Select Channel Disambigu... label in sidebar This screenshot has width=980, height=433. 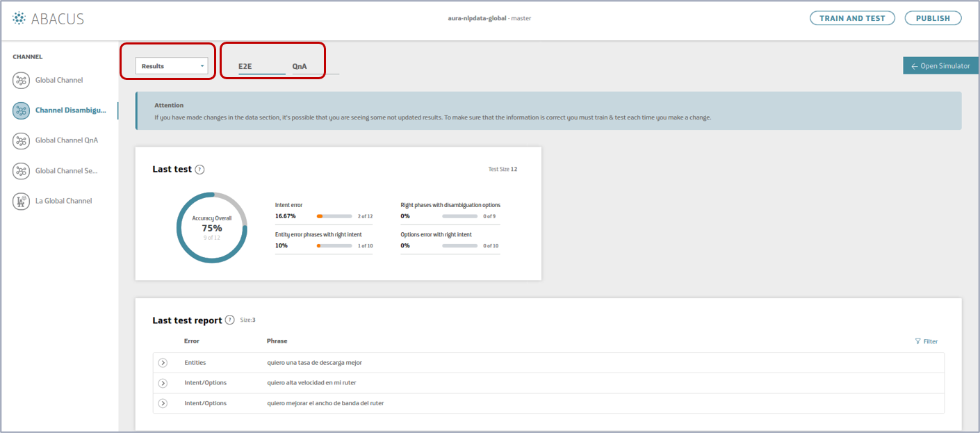pyautogui.click(x=71, y=111)
